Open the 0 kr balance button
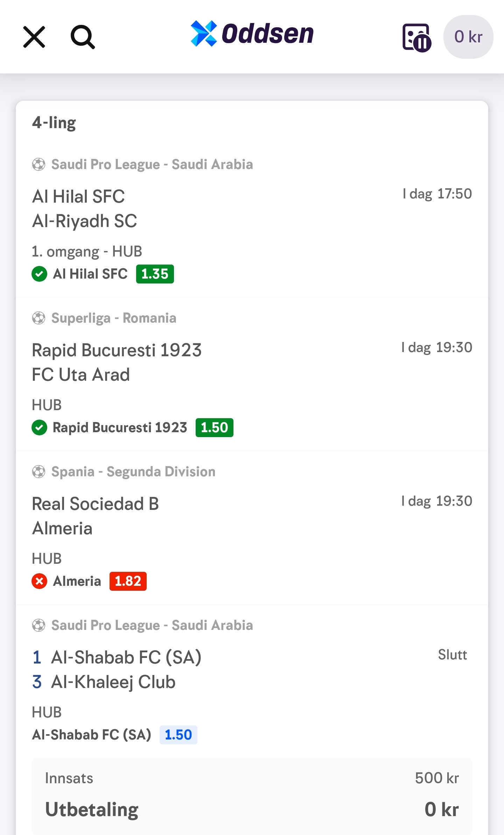Screen dimensions: 504x835 point(468,37)
